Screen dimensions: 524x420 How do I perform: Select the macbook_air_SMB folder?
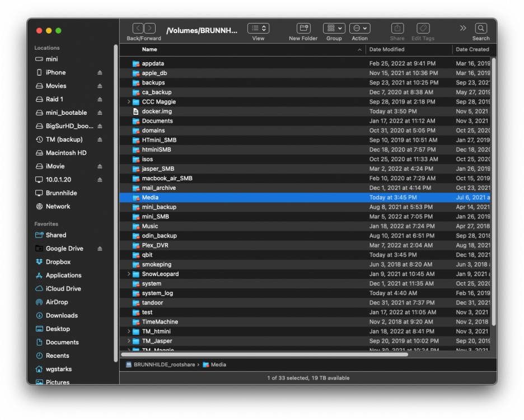(305, 178)
